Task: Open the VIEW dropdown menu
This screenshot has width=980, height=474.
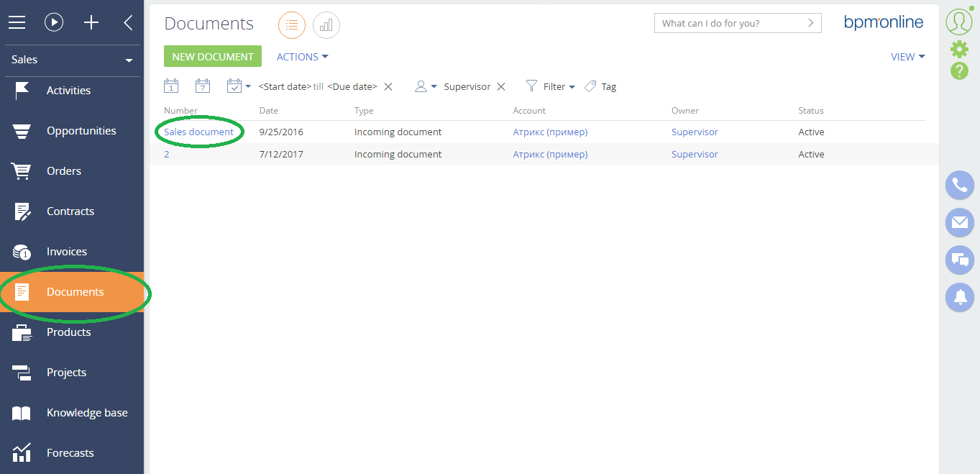Action: coord(908,57)
